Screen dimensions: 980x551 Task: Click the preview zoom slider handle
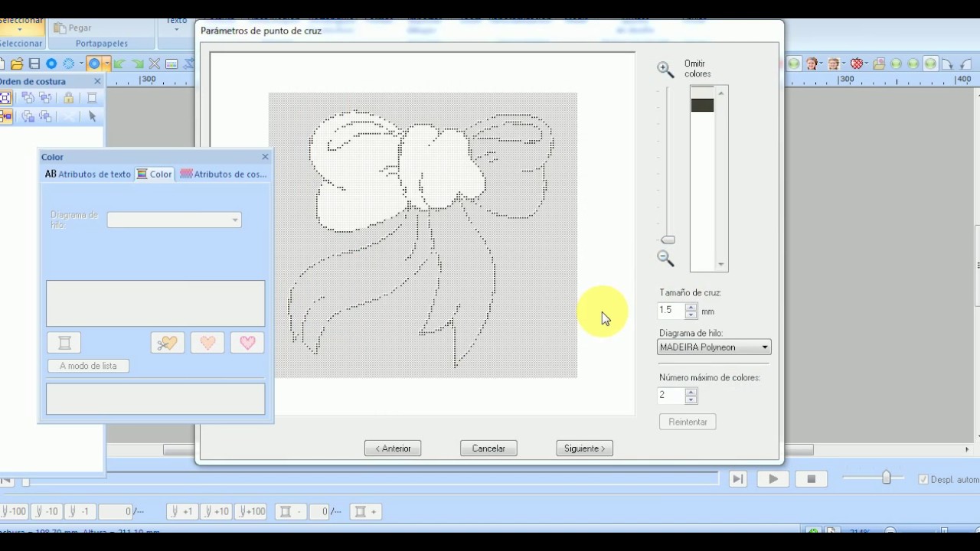(x=668, y=240)
